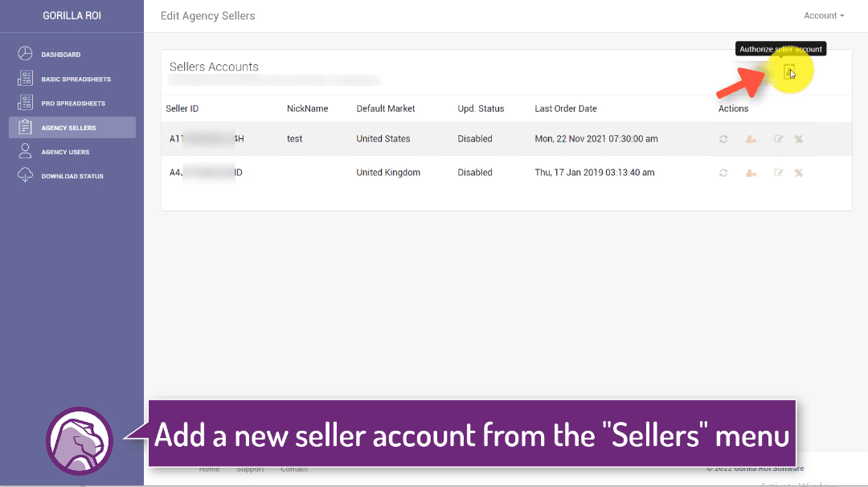The width and height of the screenshot is (868, 487).
Task: Open the Account dropdown menu
Action: click(824, 16)
